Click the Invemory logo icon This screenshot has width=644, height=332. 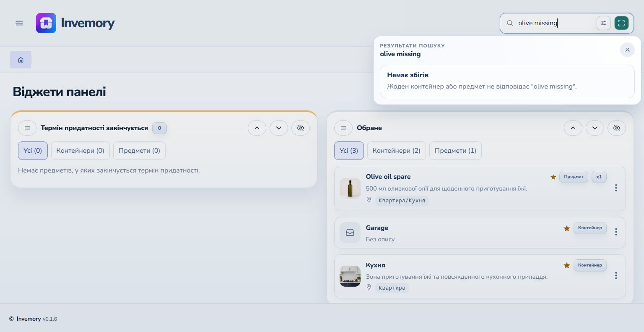pyautogui.click(x=46, y=23)
